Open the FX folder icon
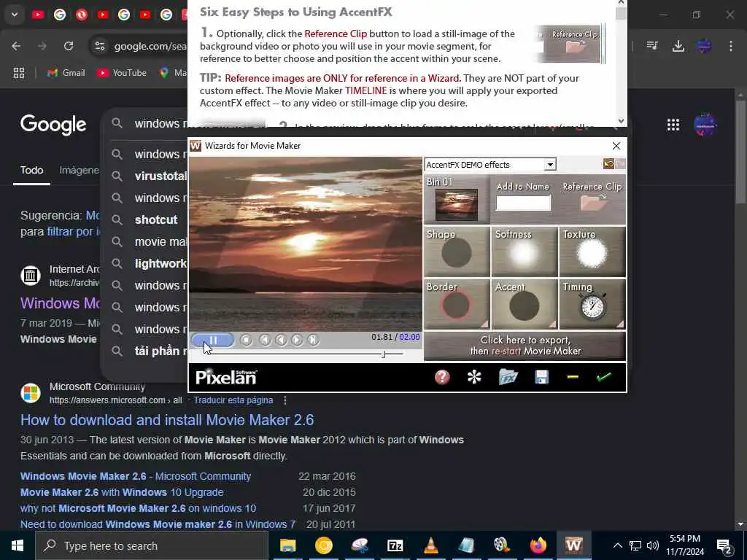This screenshot has height=560, width=747. pyautogui.click(x=508, y=377)
